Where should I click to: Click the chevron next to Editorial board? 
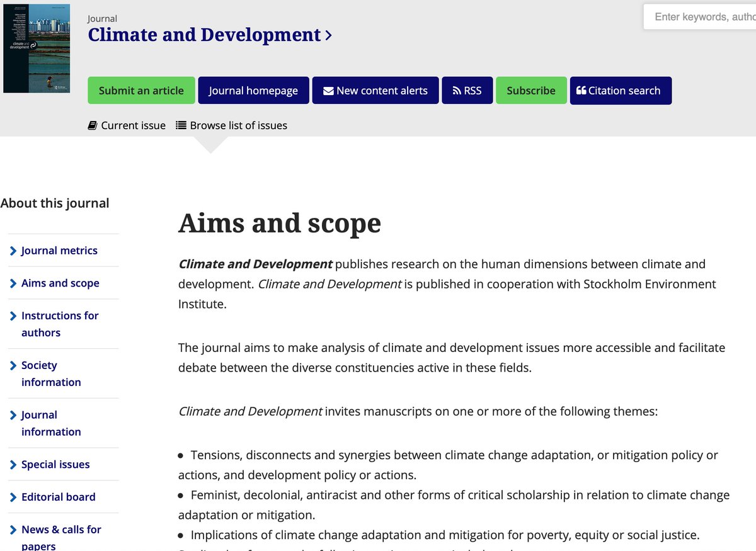point(14,497)
